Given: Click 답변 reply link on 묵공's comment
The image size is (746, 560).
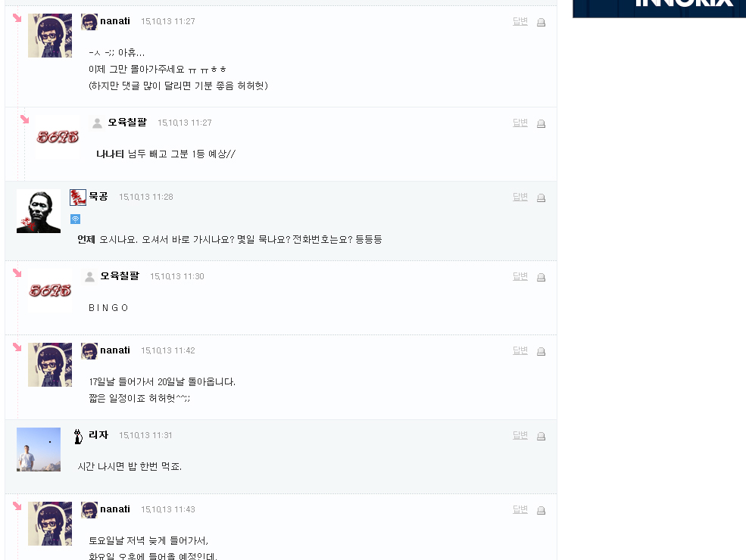Looking at the screenshot, I should 520,197.
